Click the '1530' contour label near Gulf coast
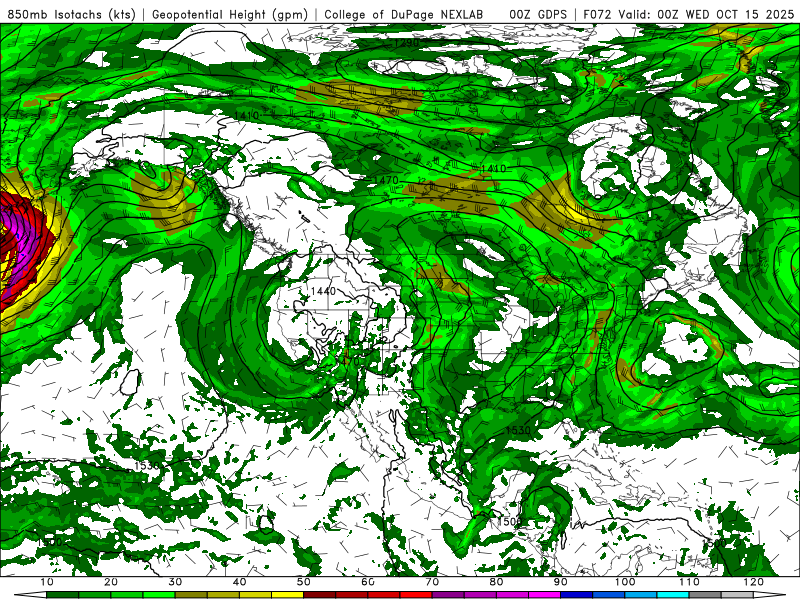The image size is (800, 600). (518, 430)
